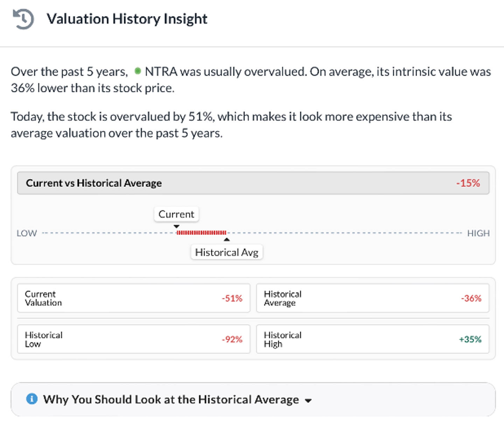This screenshot has width=504, height=427.
Task: Click the Historical Average -36% card
Action: click(x=372, y=298)
